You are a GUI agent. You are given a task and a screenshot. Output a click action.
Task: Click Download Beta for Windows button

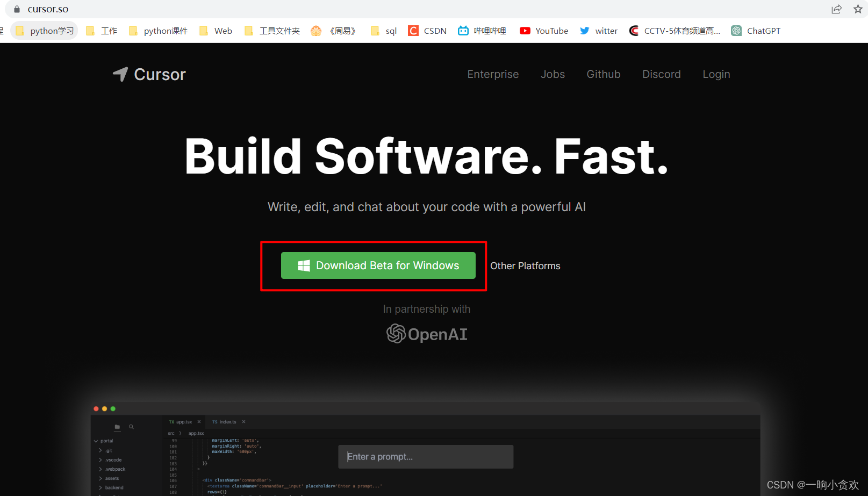pyautogui.click(x=378, y=265)
